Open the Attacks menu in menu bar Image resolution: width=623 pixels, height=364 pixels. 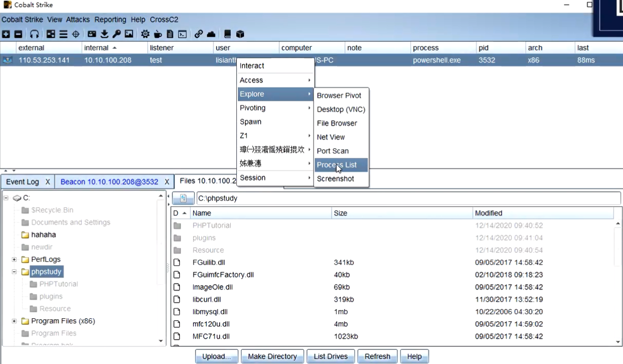pyautogui.click(x=78, y=20)
